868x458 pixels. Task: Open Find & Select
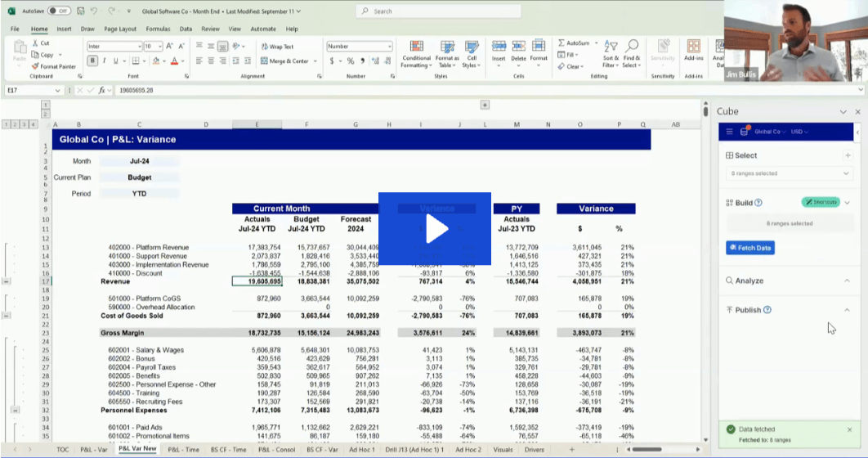point(632,54)
